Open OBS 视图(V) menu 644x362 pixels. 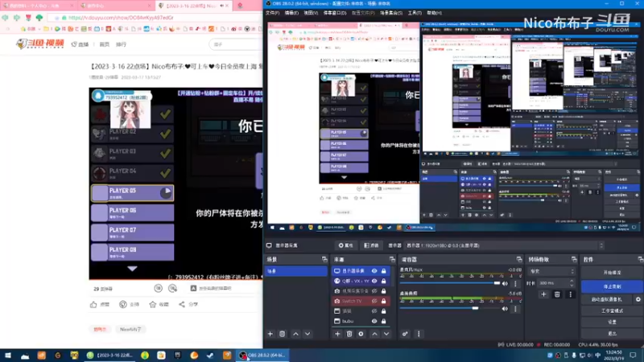click(x=311, y=13)
